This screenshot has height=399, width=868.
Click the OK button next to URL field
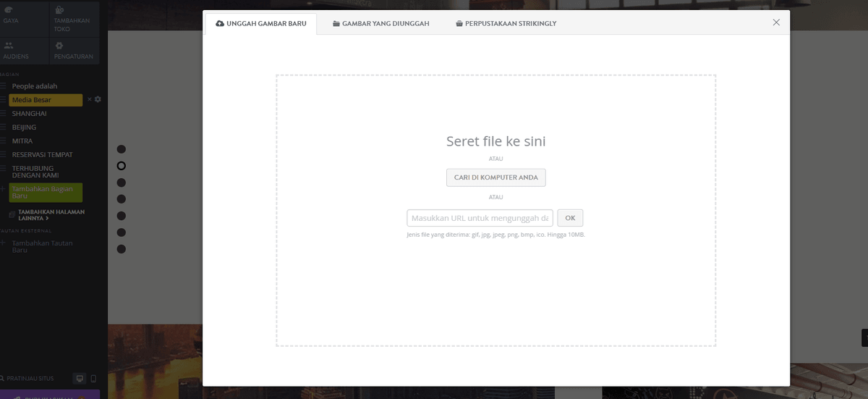point(570,218)
